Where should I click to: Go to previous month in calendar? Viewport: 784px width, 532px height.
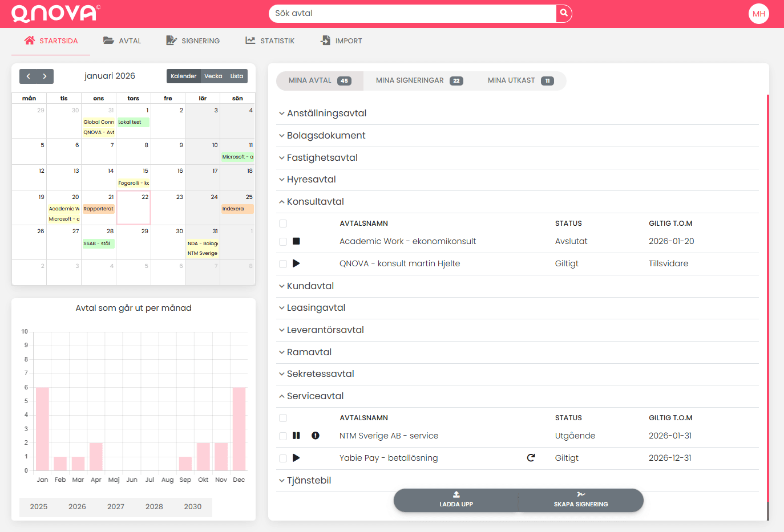pyautogui.click(x=28, y=76)
